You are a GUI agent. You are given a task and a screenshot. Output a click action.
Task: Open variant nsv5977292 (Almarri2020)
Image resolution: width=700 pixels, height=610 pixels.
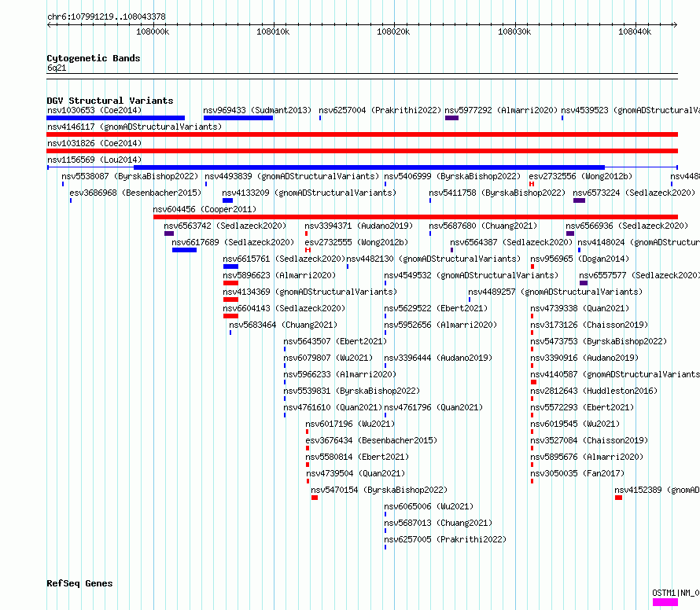(x=501, y=110)
